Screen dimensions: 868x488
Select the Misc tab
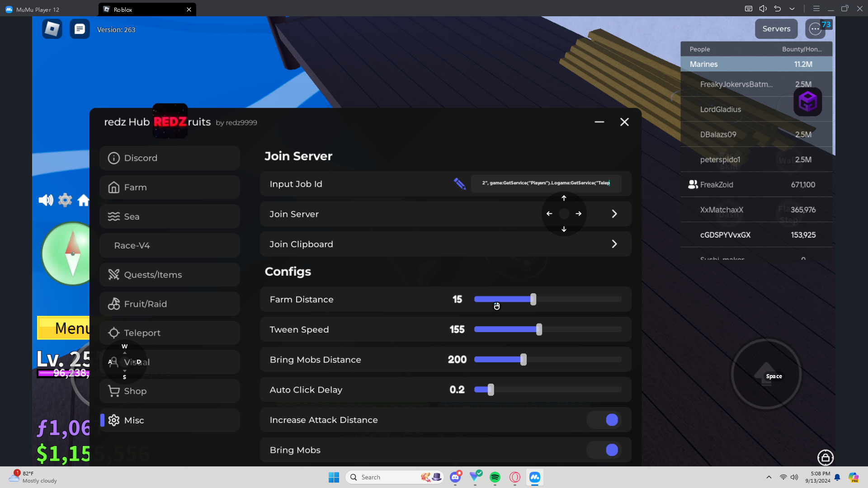[170, 420]
